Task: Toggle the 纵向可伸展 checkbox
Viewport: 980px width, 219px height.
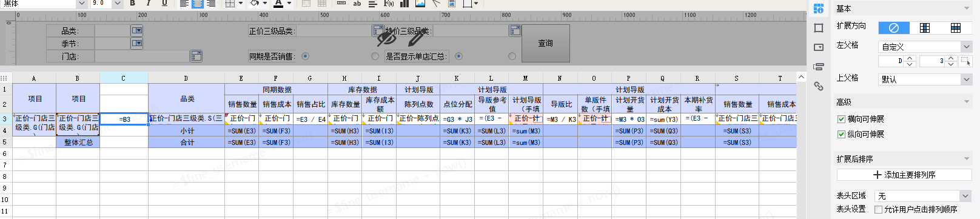Action: 841,134
